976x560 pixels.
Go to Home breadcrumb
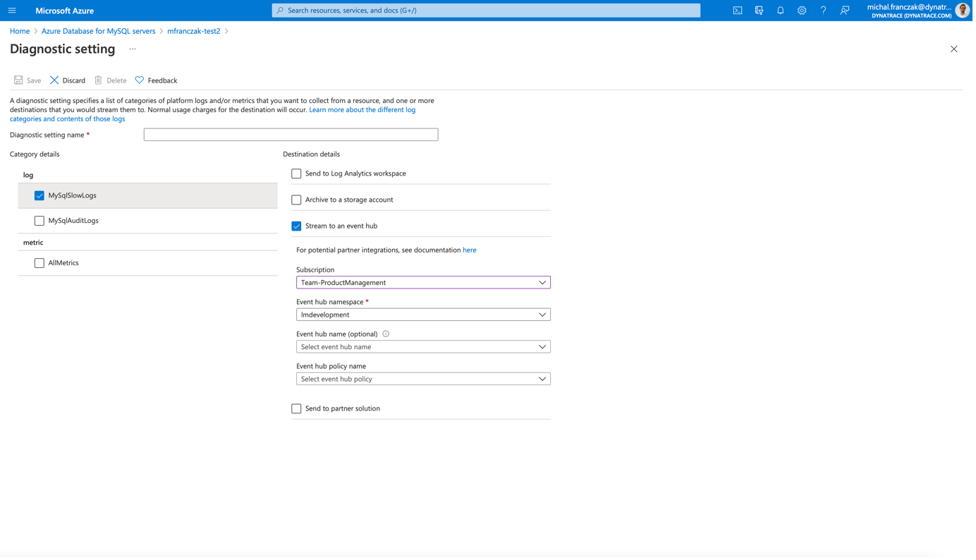pyautogui.click(x=20, y=31)
